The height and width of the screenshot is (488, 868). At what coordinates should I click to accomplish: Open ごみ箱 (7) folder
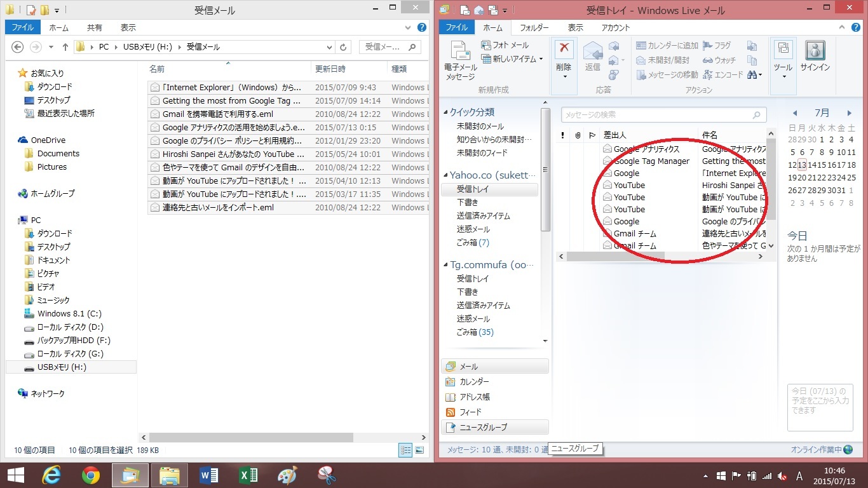click(473, 243)
